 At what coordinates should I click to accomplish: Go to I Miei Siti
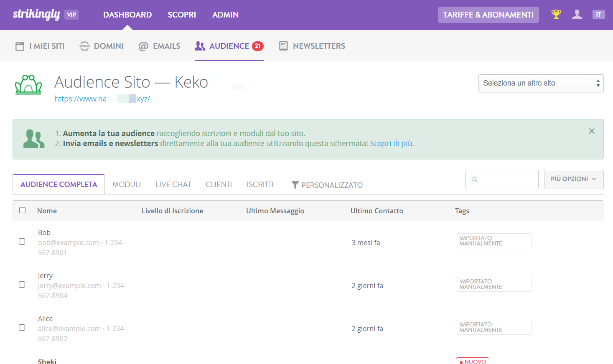point(40,46)
